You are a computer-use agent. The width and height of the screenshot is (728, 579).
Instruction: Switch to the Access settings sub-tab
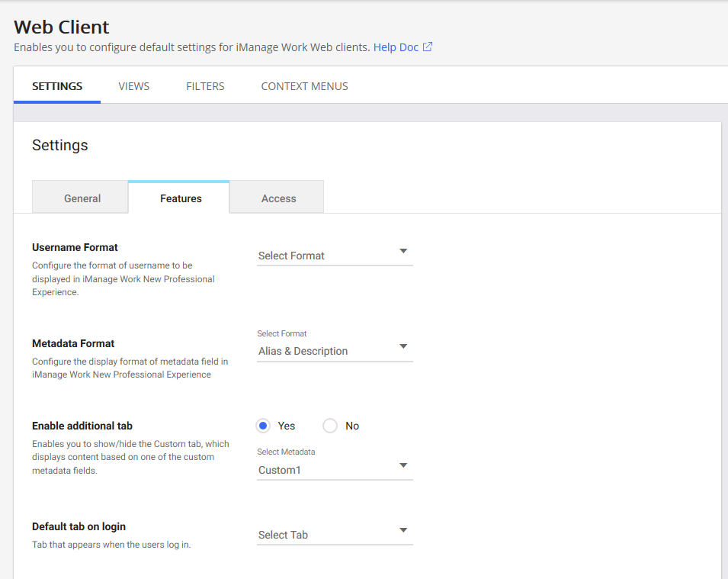coord(278,198)
